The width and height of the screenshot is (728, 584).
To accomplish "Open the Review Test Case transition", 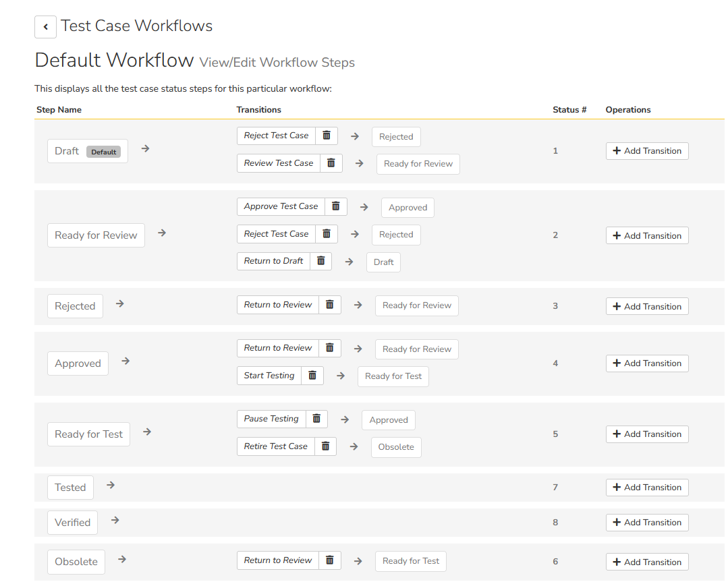I will (279, 163).
